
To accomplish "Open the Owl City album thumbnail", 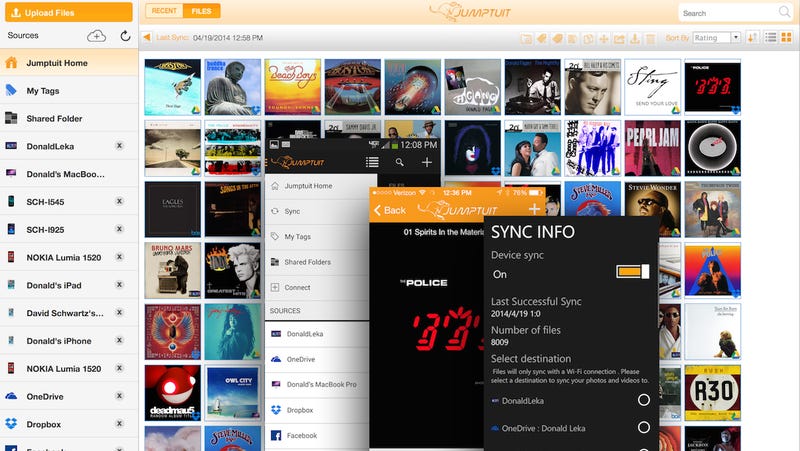I will [233, 393].
